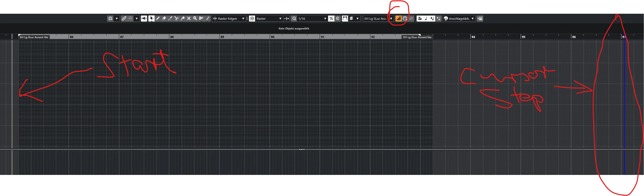Image resolution: width=644 pixels, height=196 pixels.
Task: Toggle Snap on/off icon
Action: (x=252, y=19)
